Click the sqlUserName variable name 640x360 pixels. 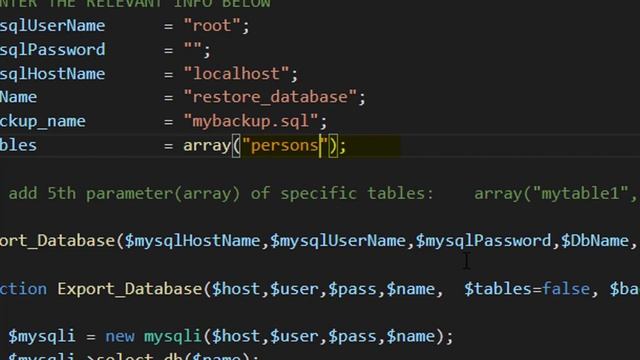pyautogui.click(x=53, y=26)
